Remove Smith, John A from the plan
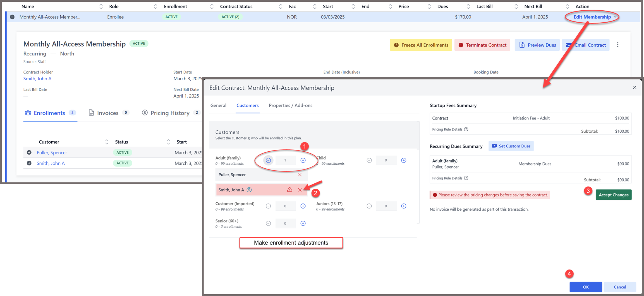This screenshot has height=296, width=644. click(x=300, y=190)
